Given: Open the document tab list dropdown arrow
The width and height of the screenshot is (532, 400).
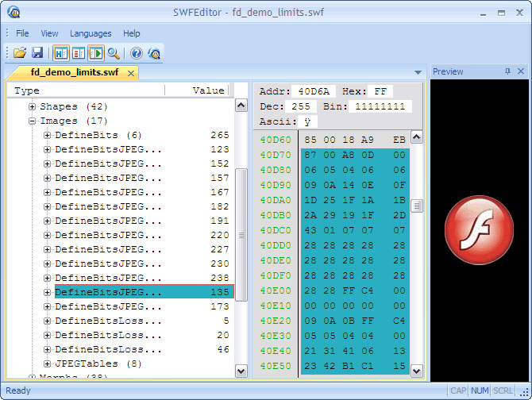Looking at the screenshot, I should pyautogui.click(x=418, y=73).
